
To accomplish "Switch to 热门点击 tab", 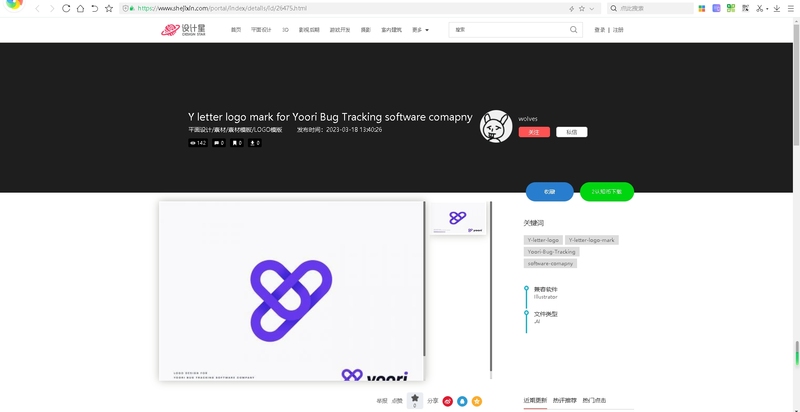I will (594, 400).
